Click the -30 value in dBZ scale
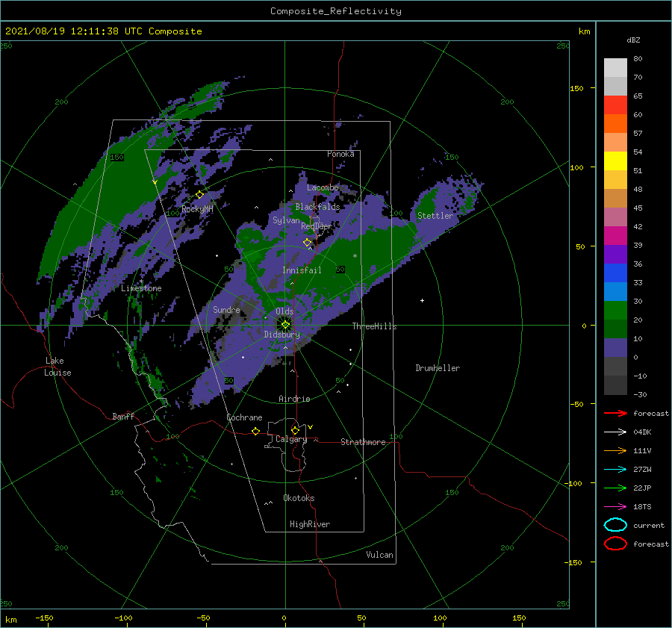The image size is (672, 628). point(641,394)
